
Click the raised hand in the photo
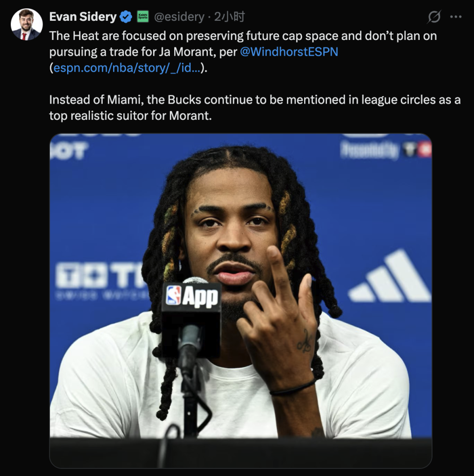[280, 316]
